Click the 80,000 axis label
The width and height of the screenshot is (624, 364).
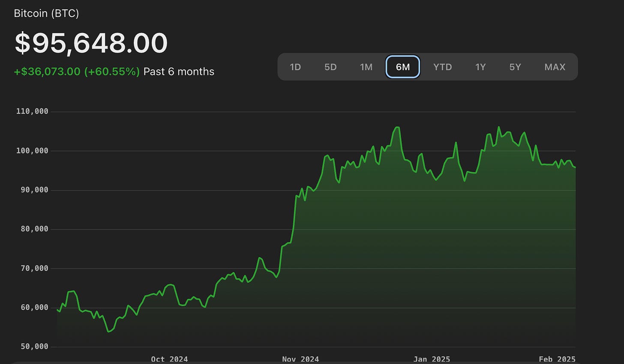[34, 229]
